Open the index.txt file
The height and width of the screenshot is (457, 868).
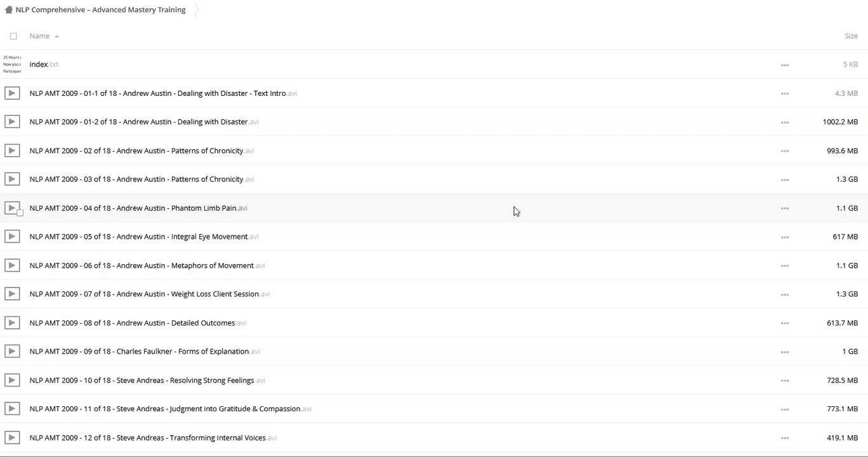[x=44, y=65]
